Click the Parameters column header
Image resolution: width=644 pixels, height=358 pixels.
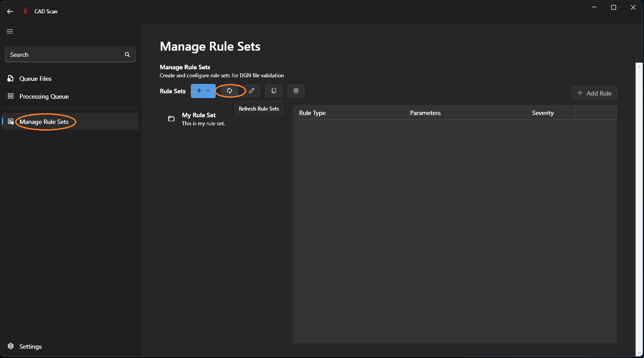click(x=425, y=113)
